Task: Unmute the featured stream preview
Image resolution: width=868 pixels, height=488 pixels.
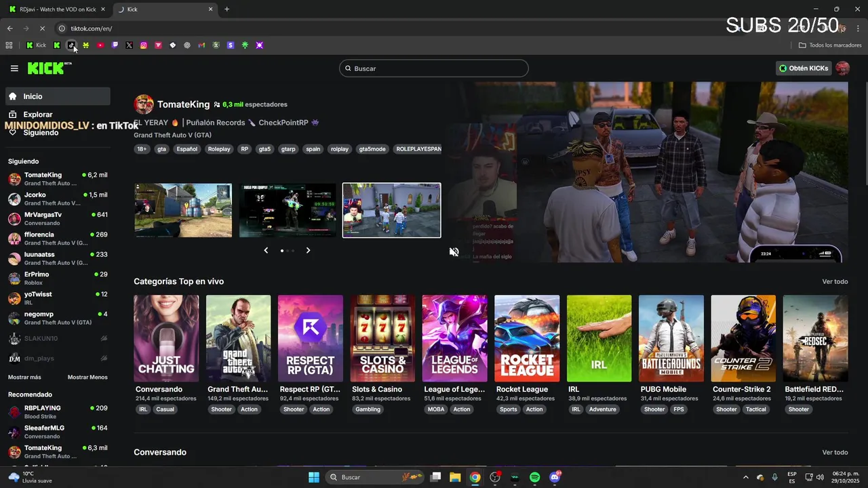Action: (x=454, y=251)
